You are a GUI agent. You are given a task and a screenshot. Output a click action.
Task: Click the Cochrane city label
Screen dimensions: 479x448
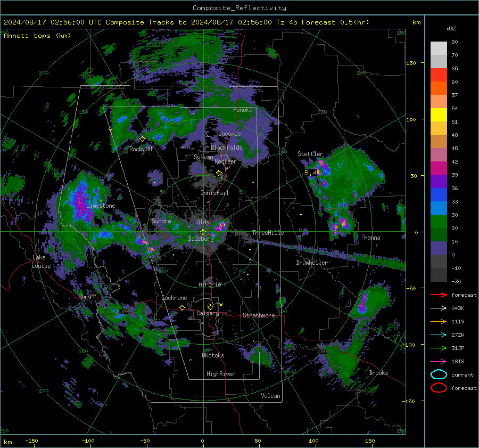174,298
